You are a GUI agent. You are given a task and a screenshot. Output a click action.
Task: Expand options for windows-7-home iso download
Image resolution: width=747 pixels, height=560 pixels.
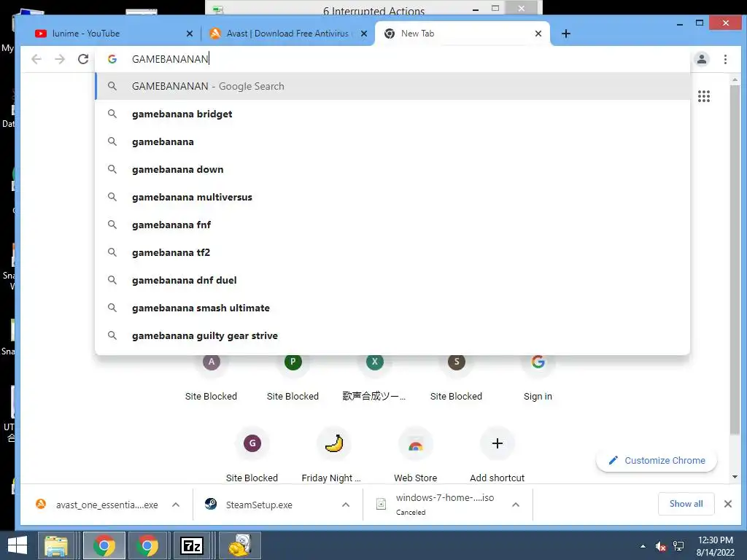click(516, 505)
